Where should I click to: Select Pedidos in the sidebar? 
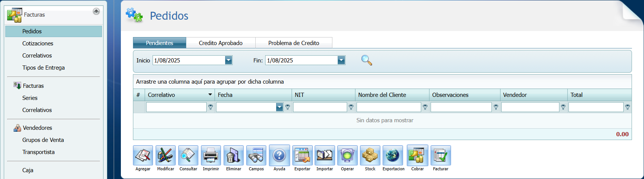(x=54, y=31)
